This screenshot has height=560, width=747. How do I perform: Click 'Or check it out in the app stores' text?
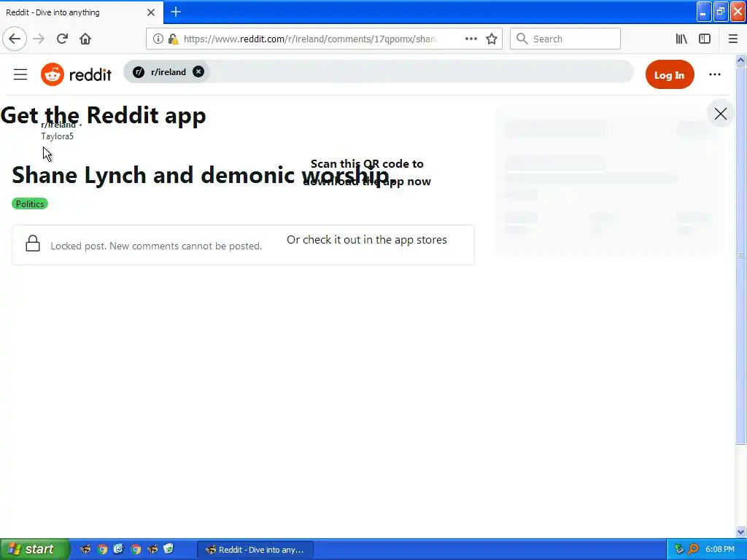click(x=367, y=240)
